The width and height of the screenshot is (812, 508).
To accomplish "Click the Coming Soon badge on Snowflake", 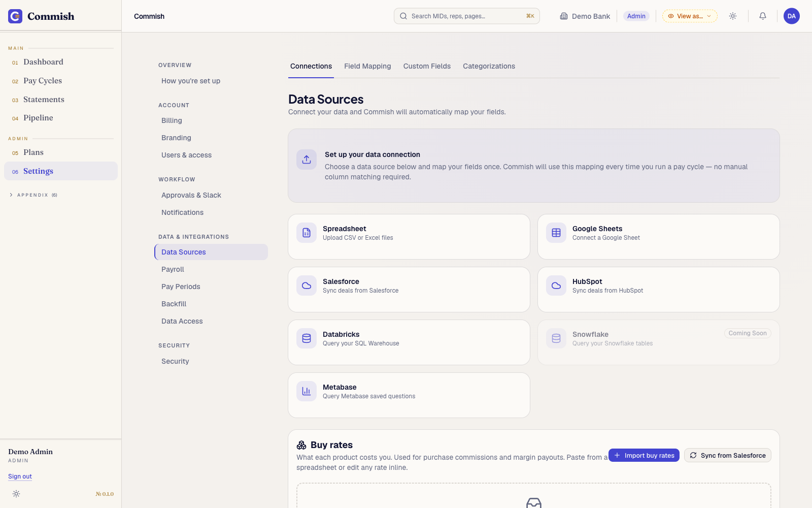I will coord(748,333).
